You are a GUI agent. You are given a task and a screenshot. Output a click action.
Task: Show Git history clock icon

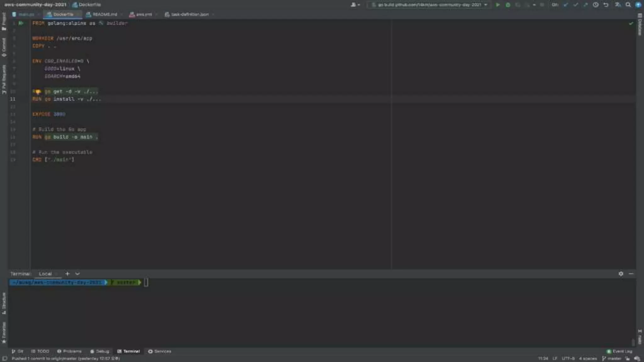click(596, 5)
